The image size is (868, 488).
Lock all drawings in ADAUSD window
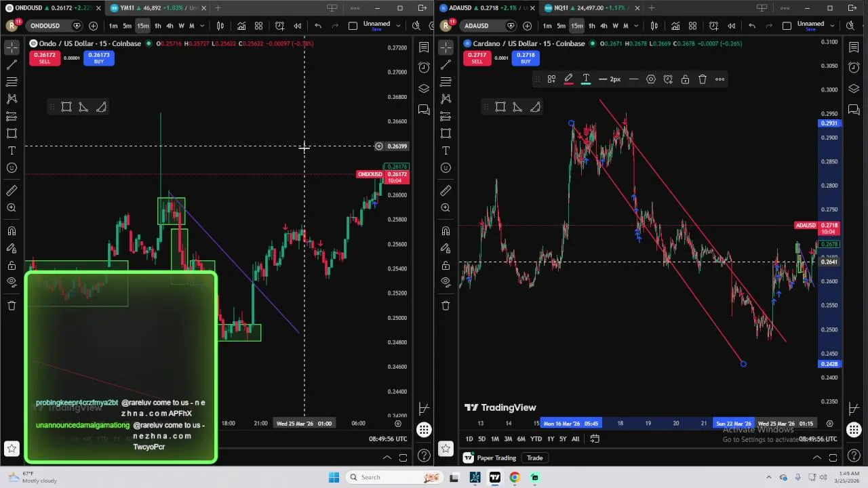pyautogui.click(x=446, y=265)
